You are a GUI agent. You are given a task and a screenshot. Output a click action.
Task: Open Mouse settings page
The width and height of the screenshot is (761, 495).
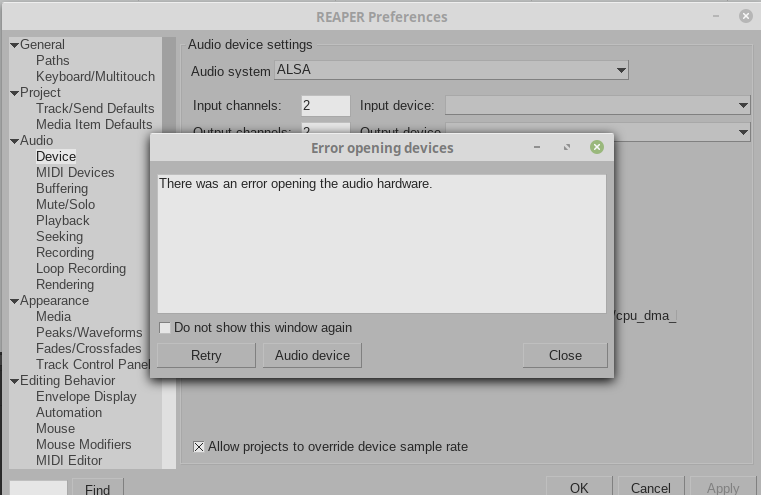[x=55, y=429]
